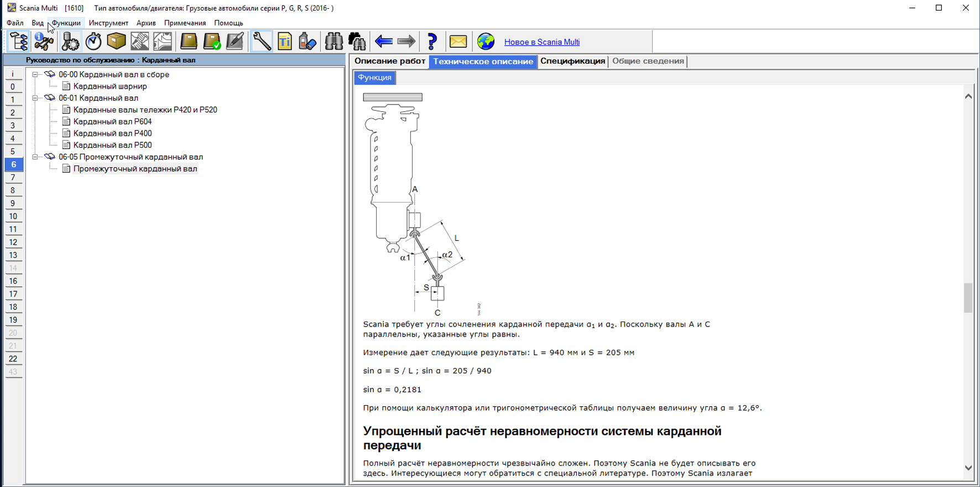Click the binoculars search icon
Viewport: 980px width, 487px height.
click(x=333, y=42)
